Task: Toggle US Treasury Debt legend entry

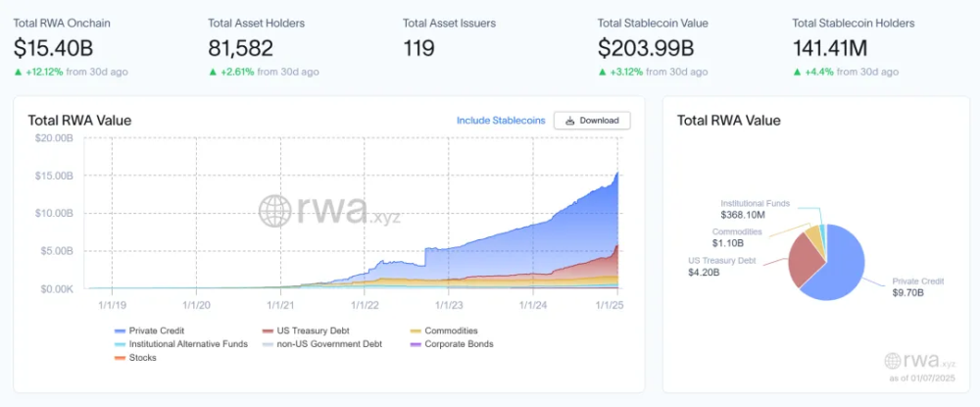Action: pos(306,331)
